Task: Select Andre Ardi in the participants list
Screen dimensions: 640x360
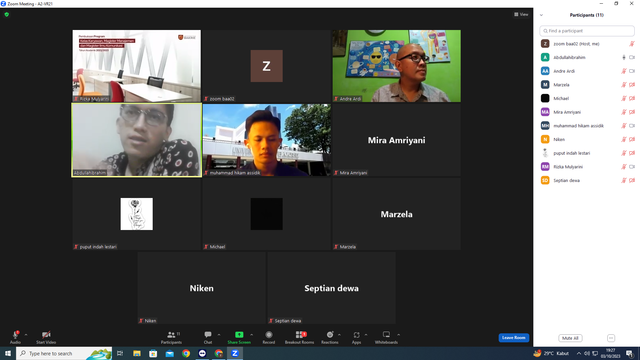Action: point(587,71)
